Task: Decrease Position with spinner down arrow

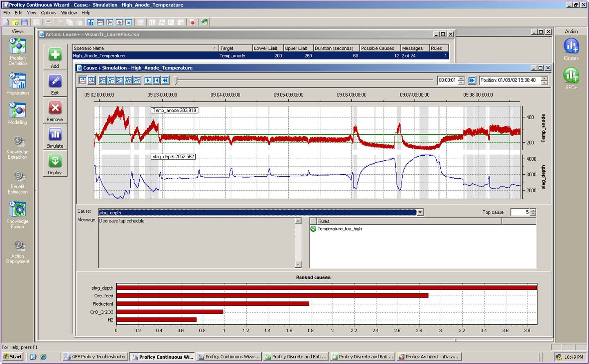Action: (x=544, y=82)
